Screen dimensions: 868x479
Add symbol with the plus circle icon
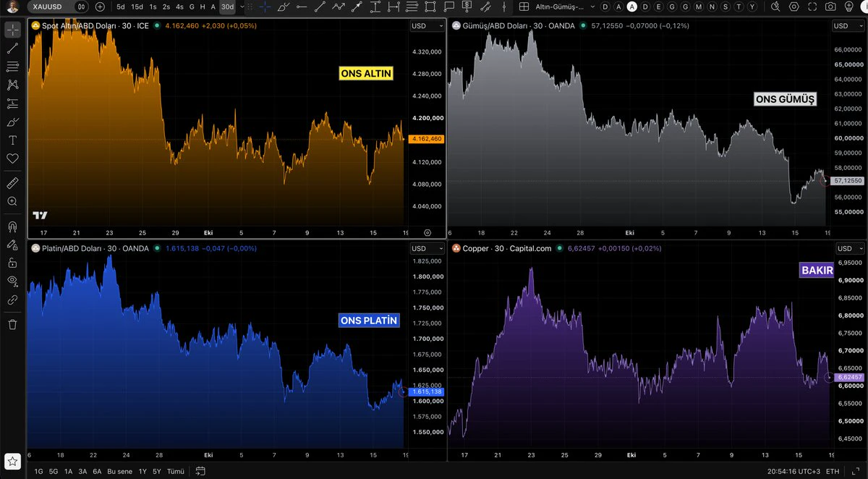[100, 7]
